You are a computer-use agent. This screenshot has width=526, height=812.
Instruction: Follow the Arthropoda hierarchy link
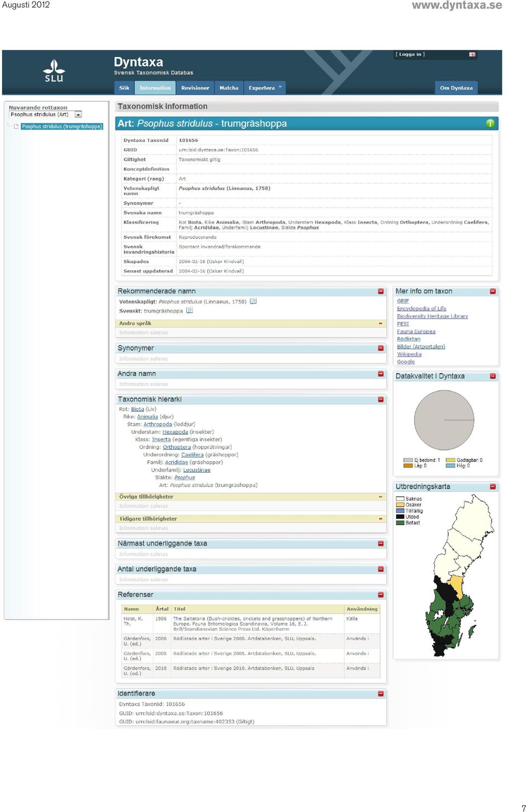[158, 424]
